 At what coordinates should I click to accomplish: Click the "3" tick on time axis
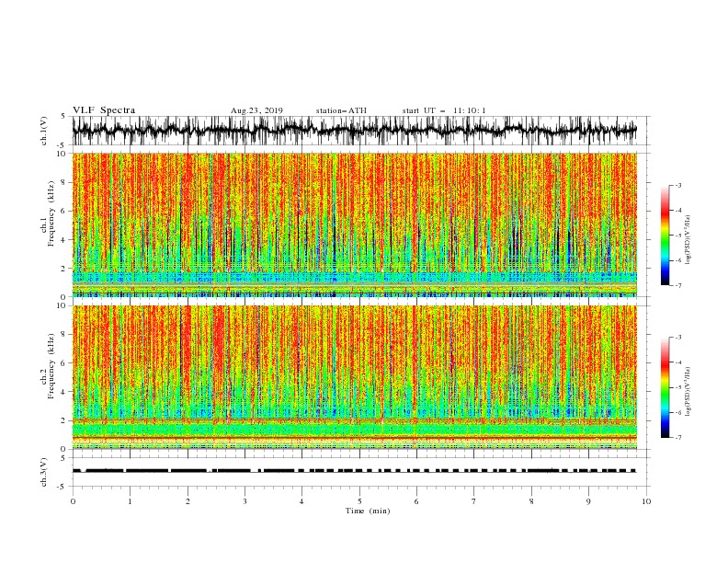pyautogui.click(x=245, y=501)
